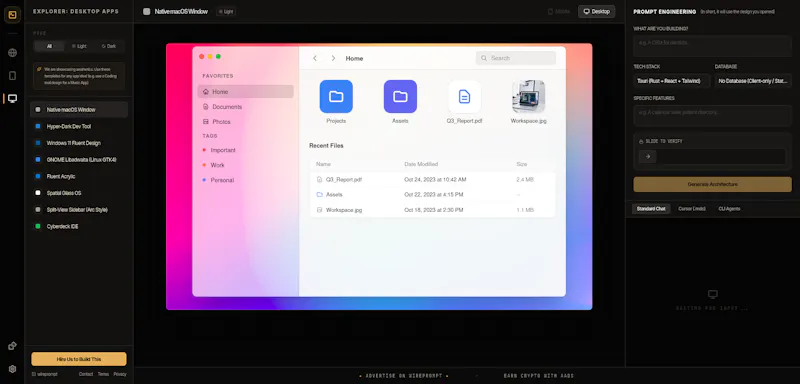Select Windows 11 Fluent Design template
The width and height of the screenshot is (800, 384).
[x=79, y=143]
